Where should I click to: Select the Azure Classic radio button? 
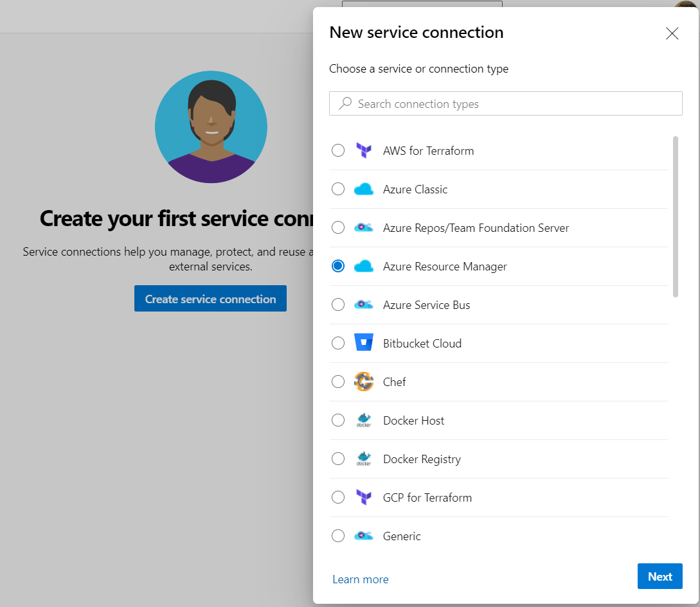[338, 189]
